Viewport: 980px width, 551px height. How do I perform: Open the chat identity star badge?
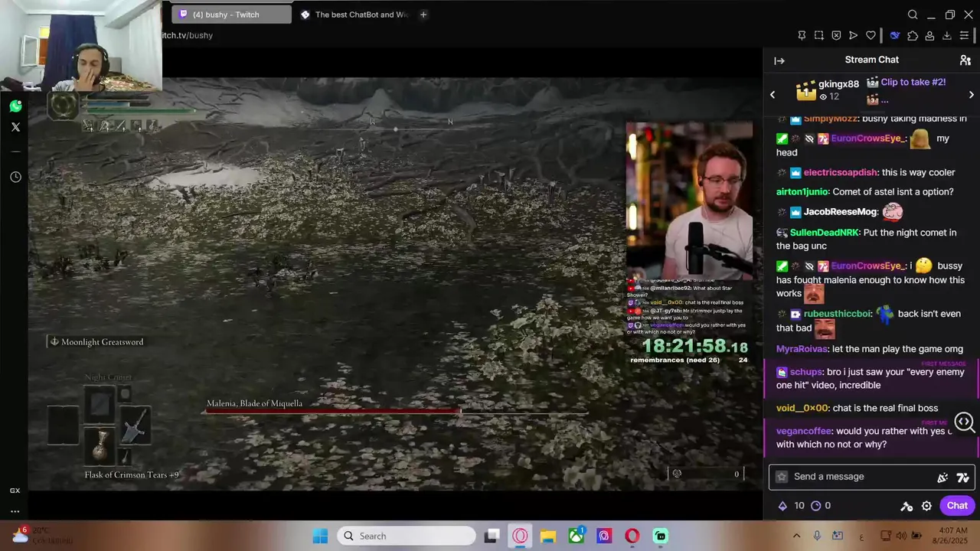[x=782, y=477]
